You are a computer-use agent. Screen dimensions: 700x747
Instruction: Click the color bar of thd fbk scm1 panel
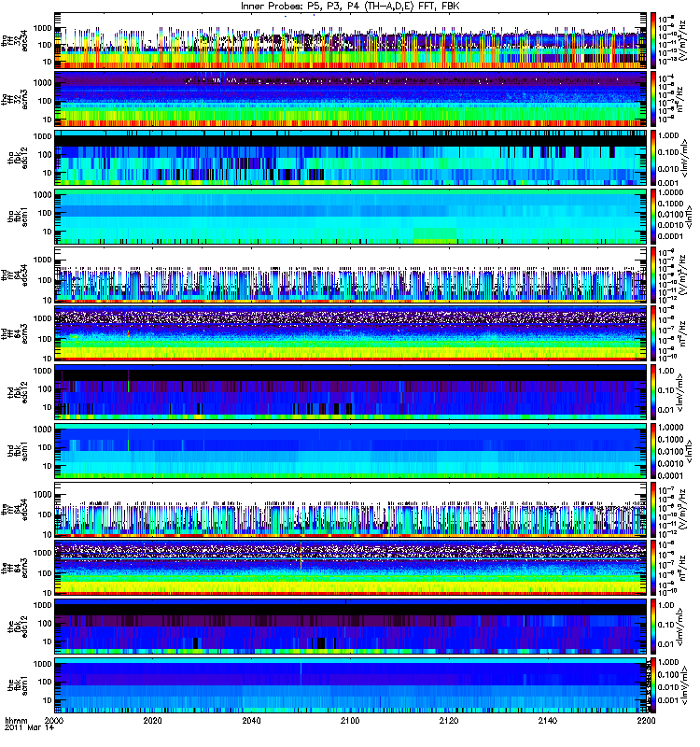[x=653, y=451]
